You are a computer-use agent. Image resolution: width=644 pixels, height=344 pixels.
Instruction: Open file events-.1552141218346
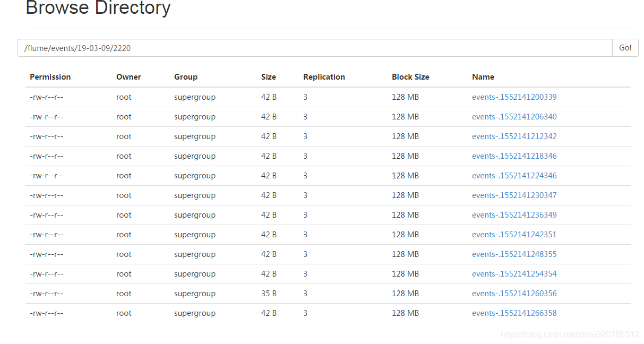[514, 156]
